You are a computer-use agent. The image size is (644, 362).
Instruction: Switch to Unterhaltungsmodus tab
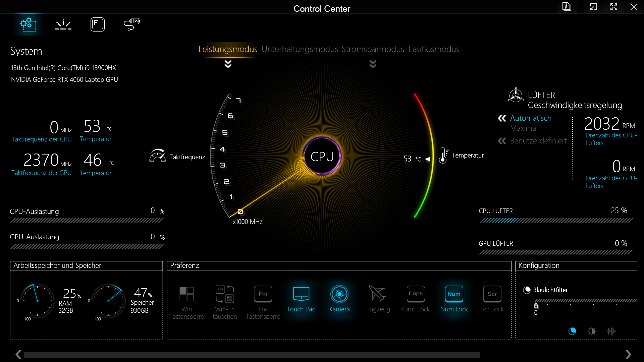[x=300, y=49]
